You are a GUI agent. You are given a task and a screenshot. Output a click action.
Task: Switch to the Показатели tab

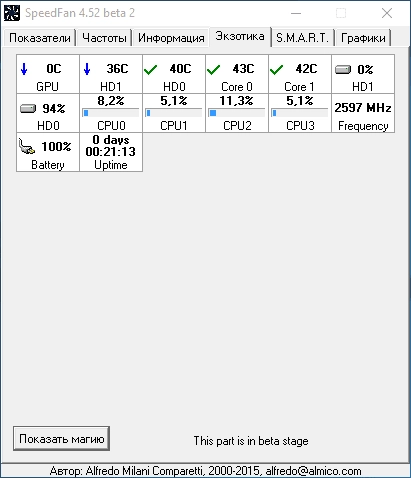coord(40,38)
